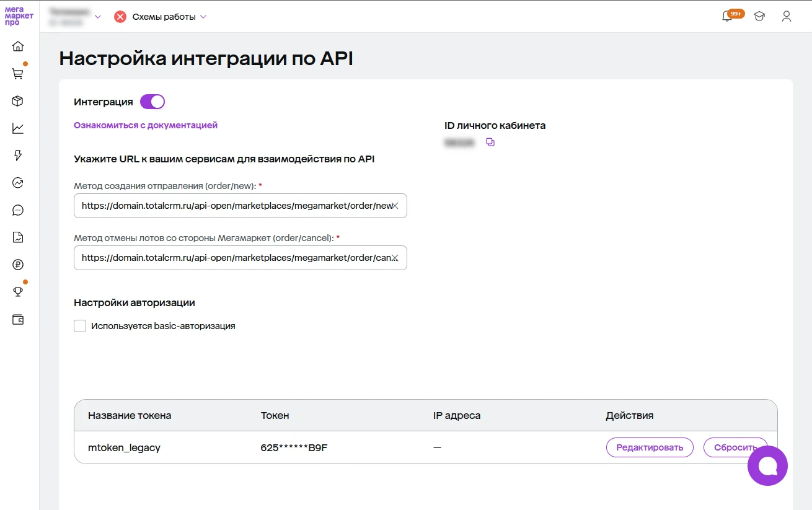Copy ID личного кабинета using copy icon
812x510 pixels.
coord(490,142)
